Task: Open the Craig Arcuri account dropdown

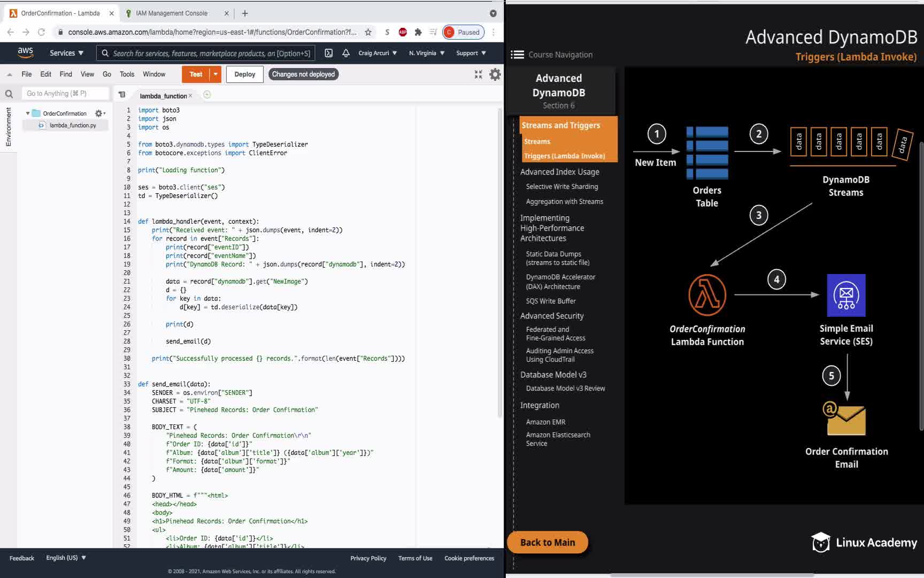Action: (x=378, y=53)
